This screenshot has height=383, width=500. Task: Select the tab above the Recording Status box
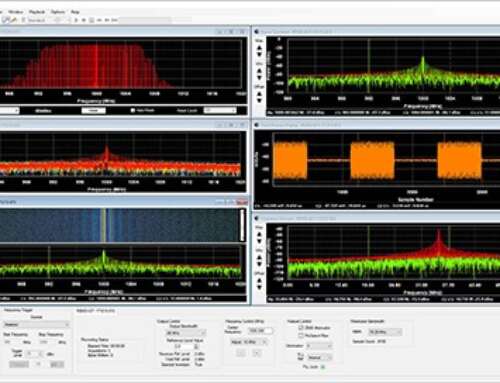tap(95, 310)
